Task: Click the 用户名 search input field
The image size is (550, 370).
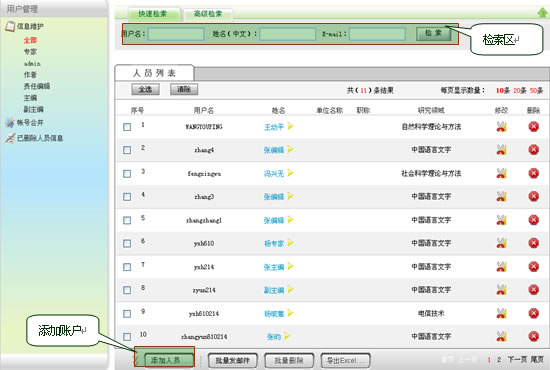Action: (x=176, y=34)
